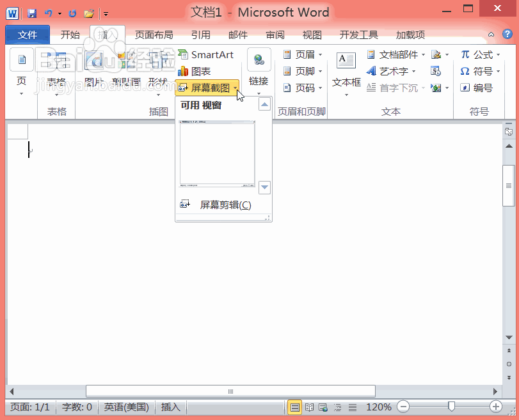The image size is (519, 420).
Task: Select the available window thumbnail
Action: coord(217,154)
